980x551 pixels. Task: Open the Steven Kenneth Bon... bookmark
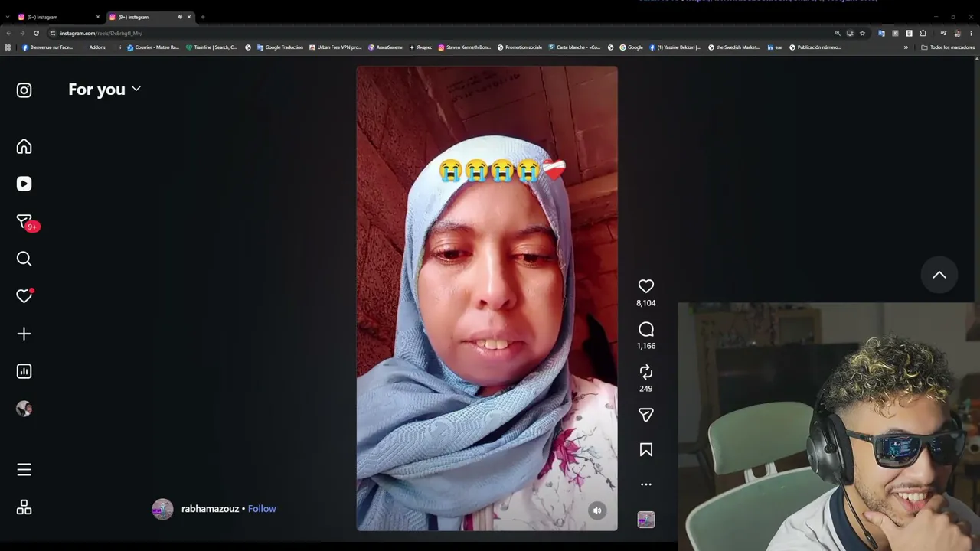pyautogui.click(x=465, y=47)
